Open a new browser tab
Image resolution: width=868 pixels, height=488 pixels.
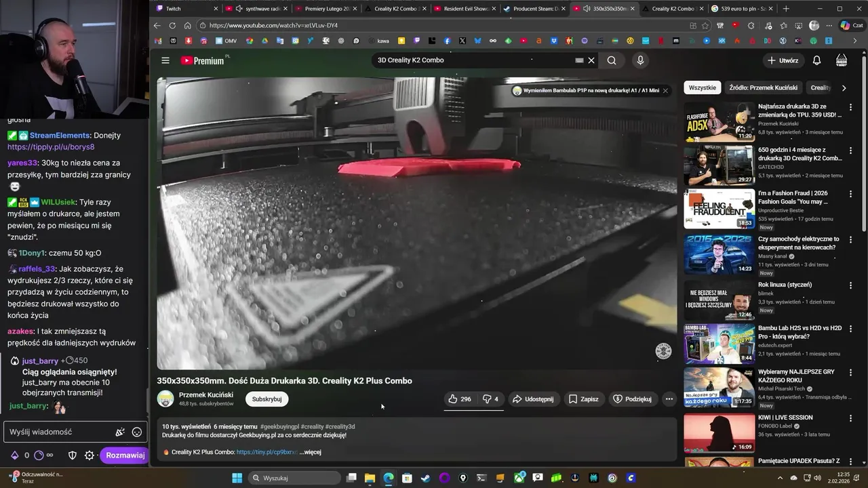[786, 9]
